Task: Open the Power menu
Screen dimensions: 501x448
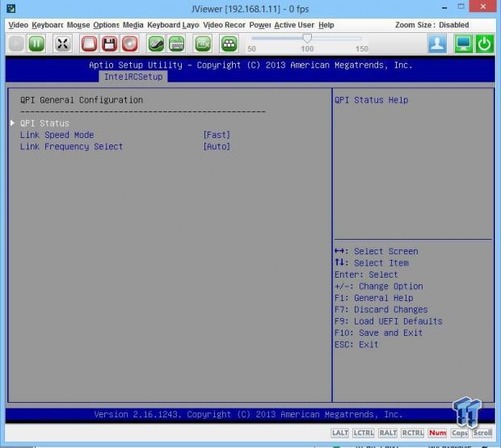Action: [260, 25]
